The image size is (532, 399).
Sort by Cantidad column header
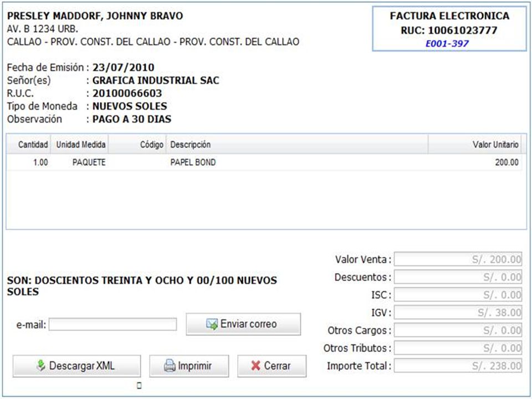(x=28, y=145)
